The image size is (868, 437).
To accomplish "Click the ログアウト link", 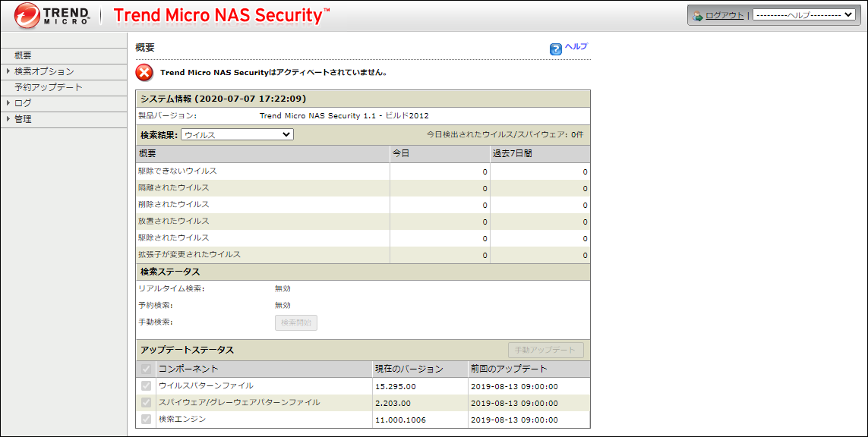I will tap(724, 15).
